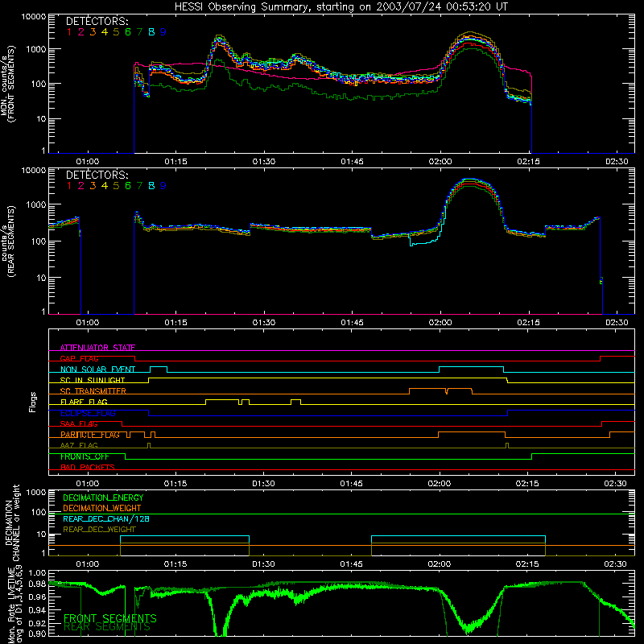The height and width of the screenshot is (644, 644).
Task: Click the counts/s (REAR SEGMENTS) axis title
Action: [x=8, y=241]
